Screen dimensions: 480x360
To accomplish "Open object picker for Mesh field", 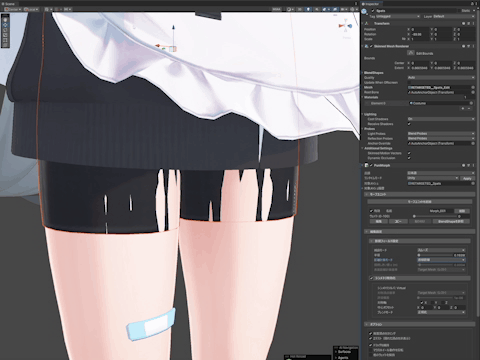I will click(473, 87).
